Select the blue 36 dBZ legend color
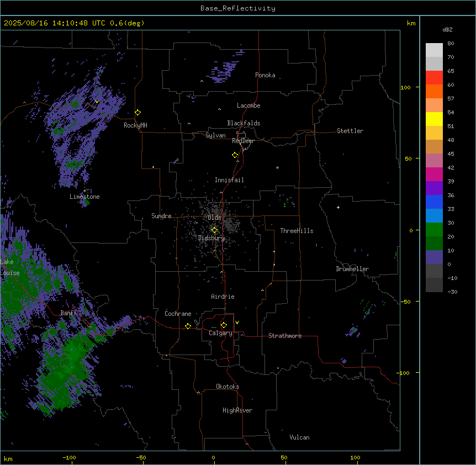Screen dimensions: 476x465 pyautogui.click(x=434, y=202)
